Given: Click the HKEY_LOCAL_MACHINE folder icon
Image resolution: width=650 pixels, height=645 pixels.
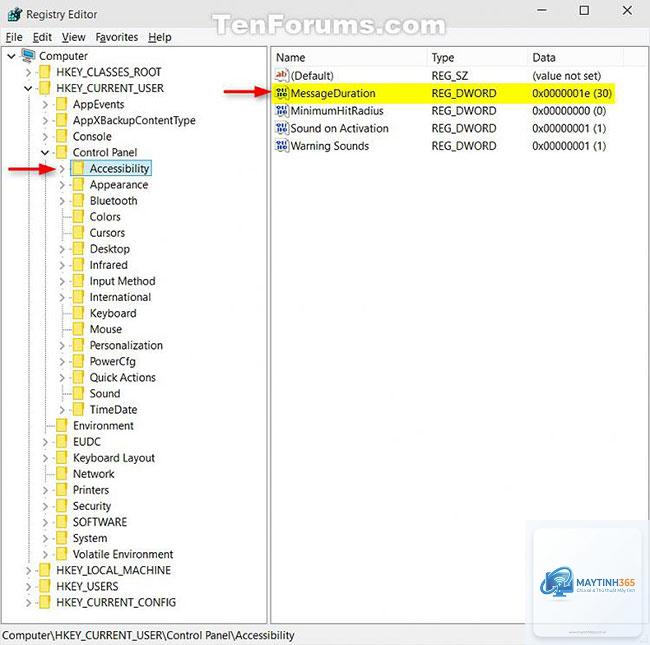Looking at the screenshot, I should click(x=45, y=570).
